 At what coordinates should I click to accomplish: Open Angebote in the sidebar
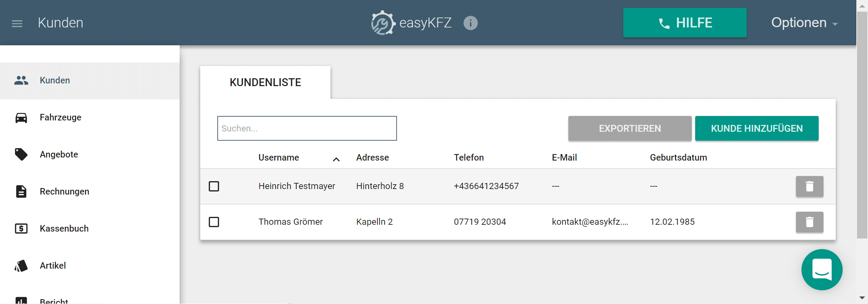pos(90,154)
